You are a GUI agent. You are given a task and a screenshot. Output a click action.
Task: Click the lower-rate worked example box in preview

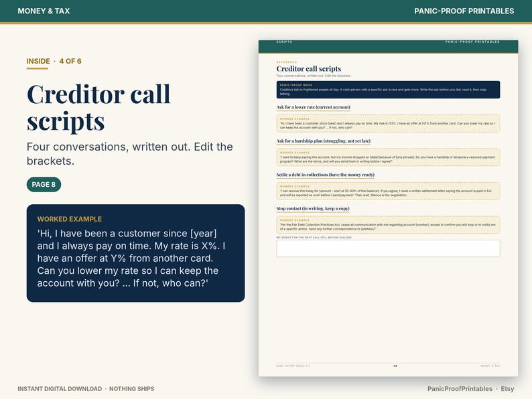[x=388, y=123]
